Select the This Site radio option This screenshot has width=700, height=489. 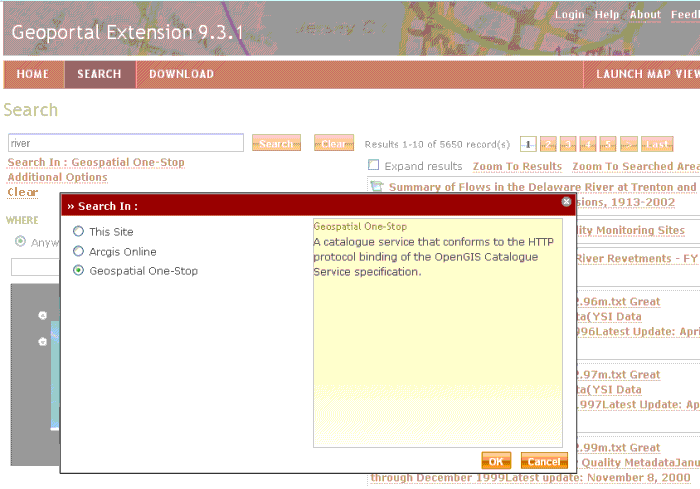click(x=79, y=232)
